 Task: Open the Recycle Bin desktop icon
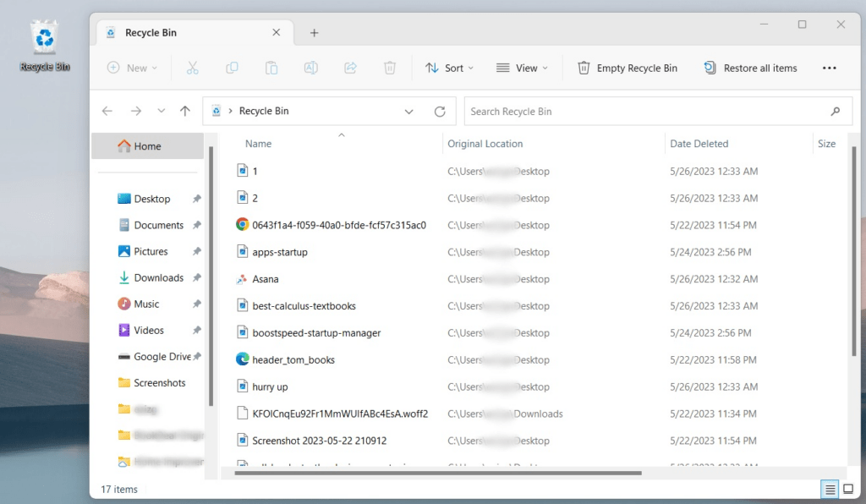pos(43,39)
